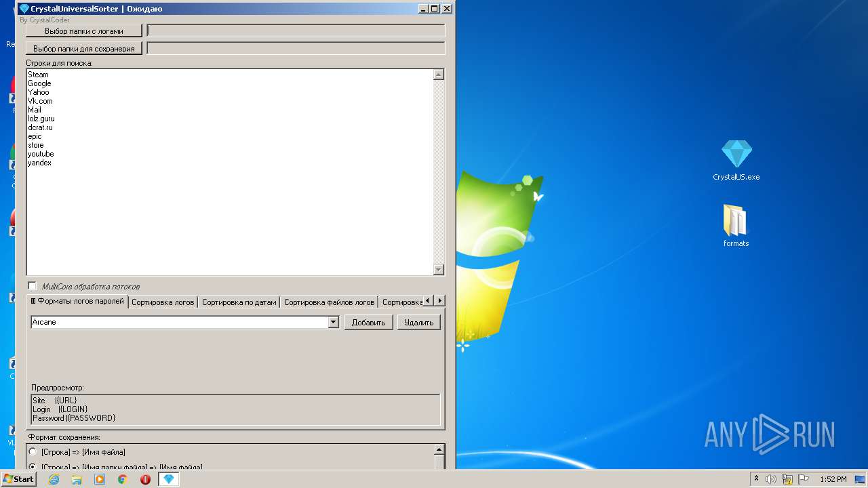Click the youtube line in search strings
The width and height of the screenshot is (868, 488).
point(41,154)
